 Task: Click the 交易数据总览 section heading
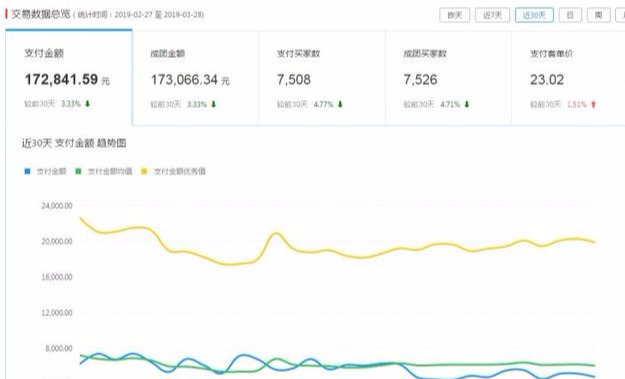[41, 14]
